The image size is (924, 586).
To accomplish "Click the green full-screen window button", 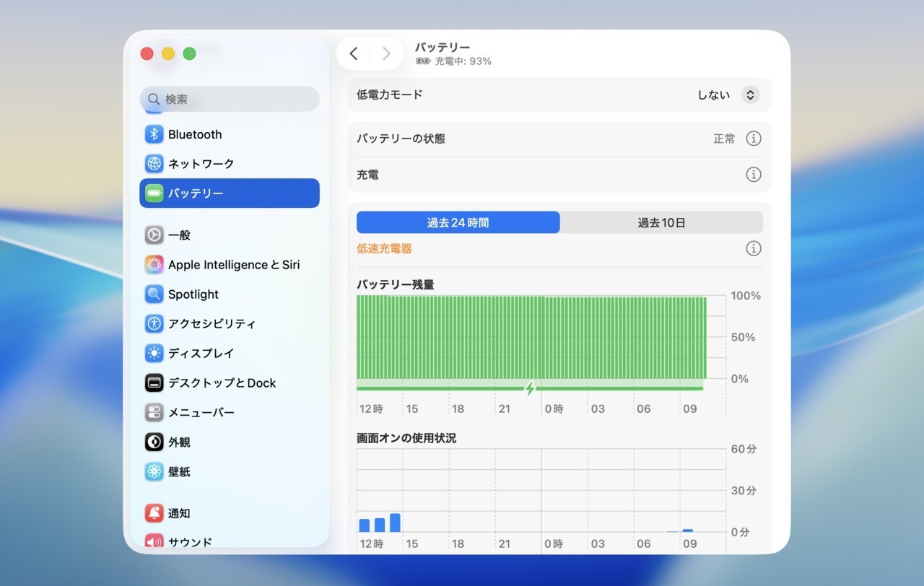I will 189,53.
